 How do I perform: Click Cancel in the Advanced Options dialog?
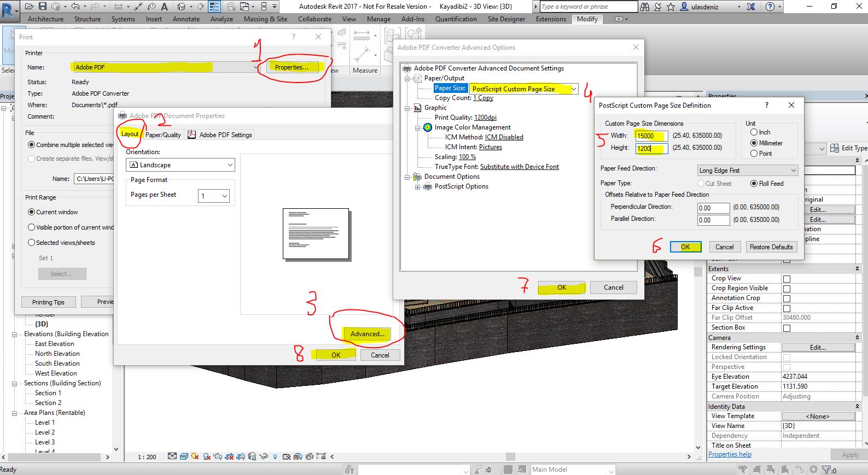coord(613,288)
